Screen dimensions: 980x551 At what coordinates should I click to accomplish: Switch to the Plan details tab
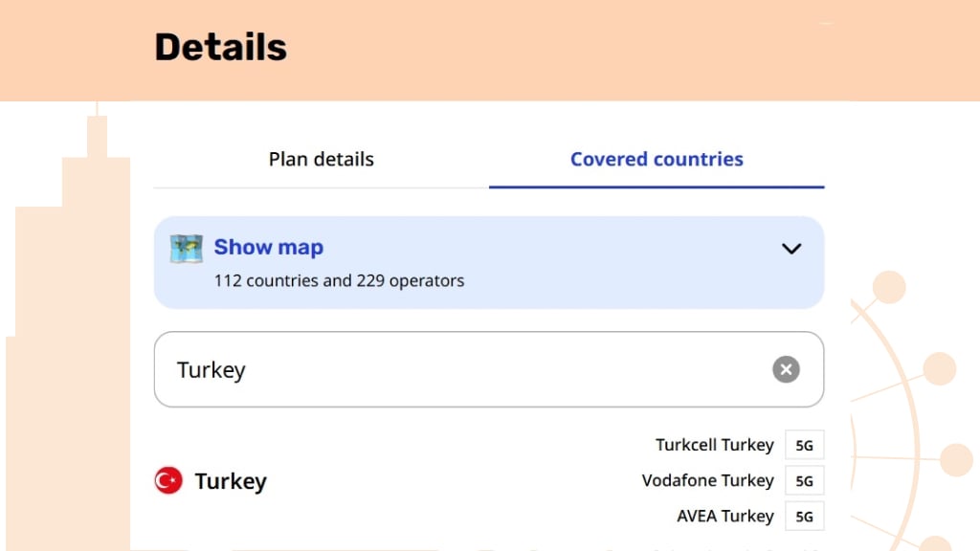click(x=321, y=159)
